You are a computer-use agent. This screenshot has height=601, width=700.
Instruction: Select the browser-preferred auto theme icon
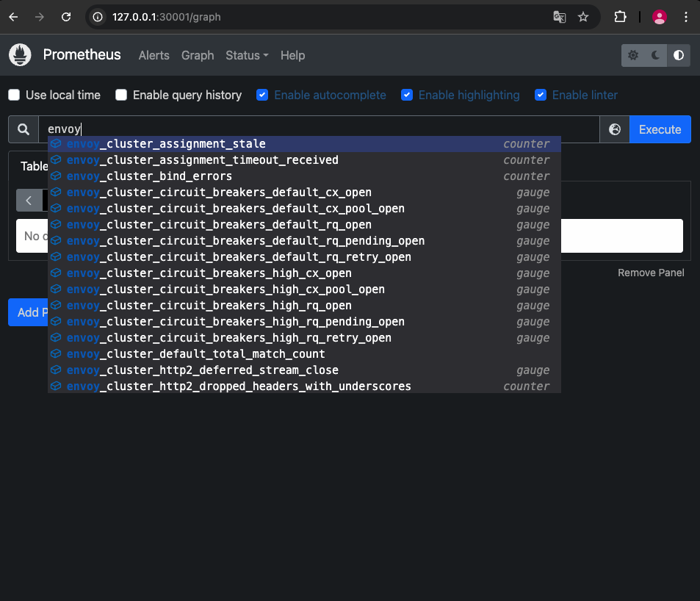click(x=679, y=55)
